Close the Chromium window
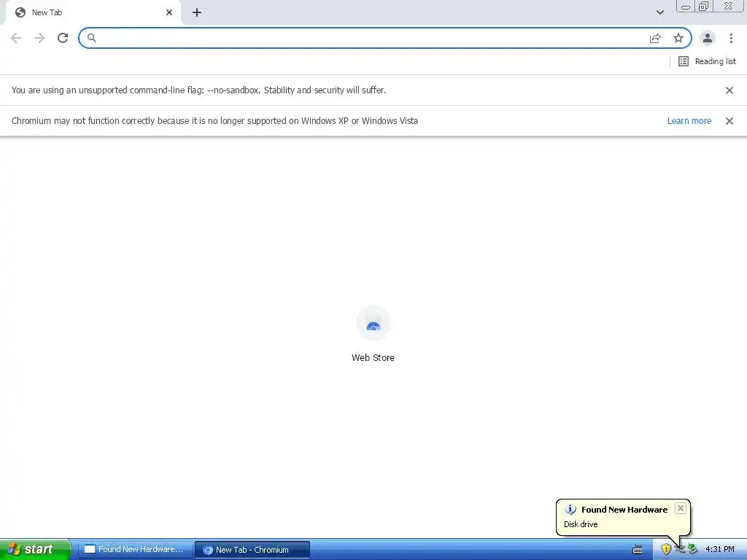747x560 pixels. tap(729, 6)
